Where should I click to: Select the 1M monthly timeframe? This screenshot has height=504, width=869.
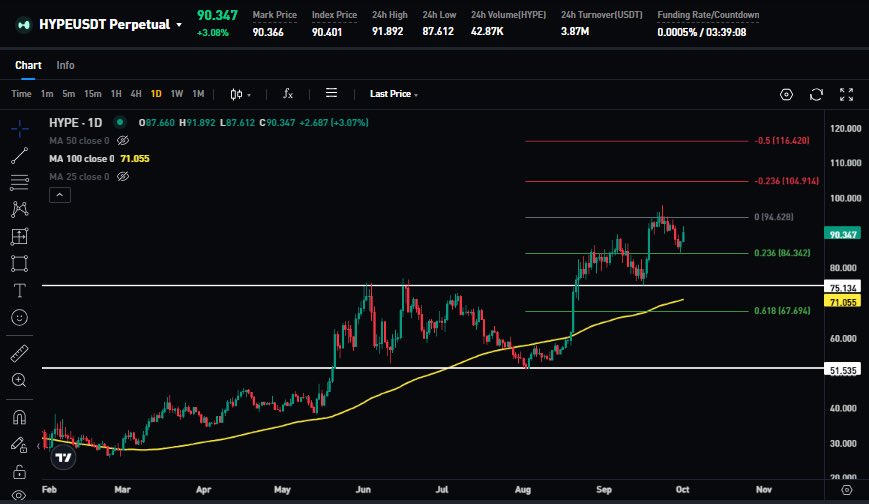point(198,94)
